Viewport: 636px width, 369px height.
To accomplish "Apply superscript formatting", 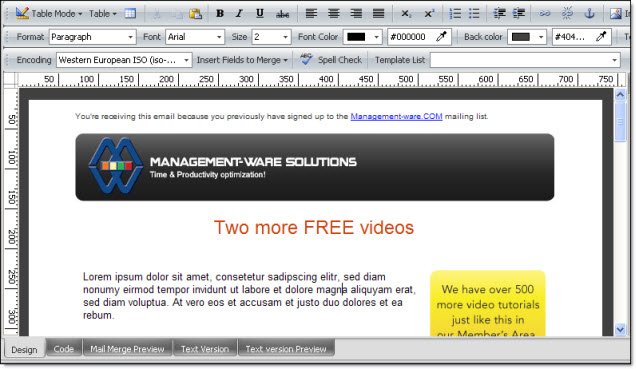I will (429, 14).
